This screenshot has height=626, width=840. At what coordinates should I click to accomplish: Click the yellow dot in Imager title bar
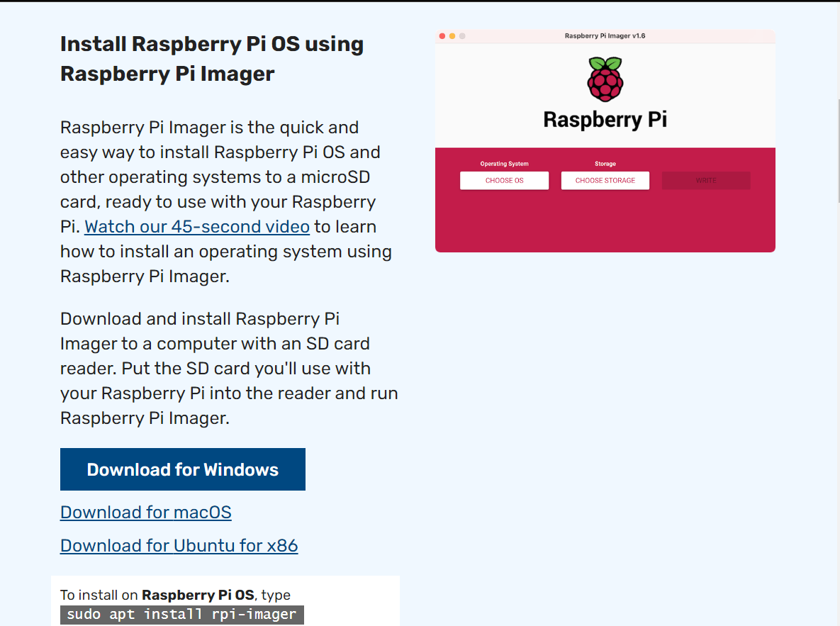452,36
